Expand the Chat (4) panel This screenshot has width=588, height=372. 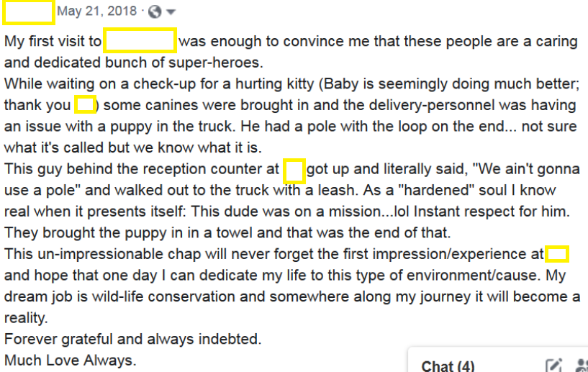point(448,366)
